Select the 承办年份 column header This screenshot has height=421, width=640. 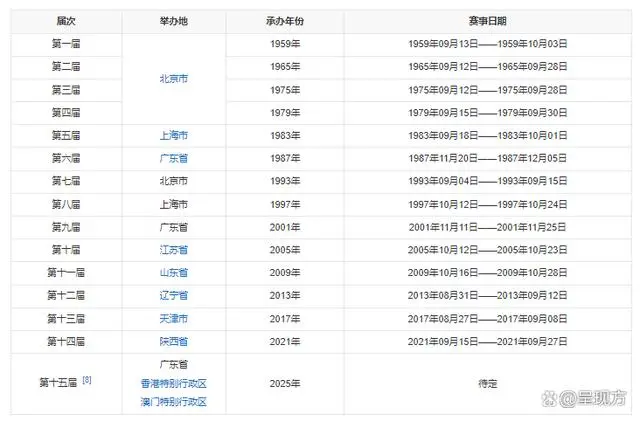[x=284, y=21]
